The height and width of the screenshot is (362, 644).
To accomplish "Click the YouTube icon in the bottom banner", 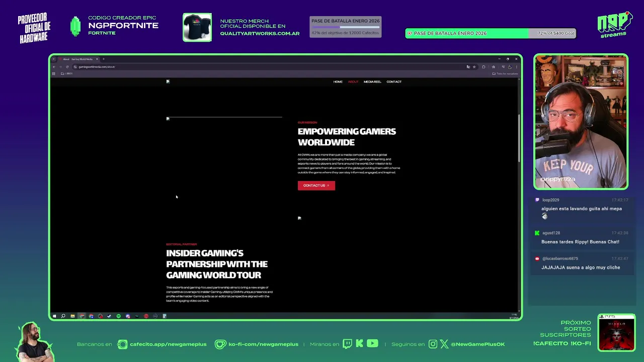I will 372,344.
